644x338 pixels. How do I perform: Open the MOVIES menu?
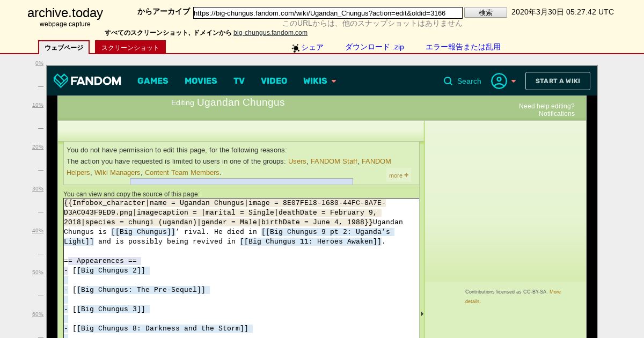click(x=201, y=81)
